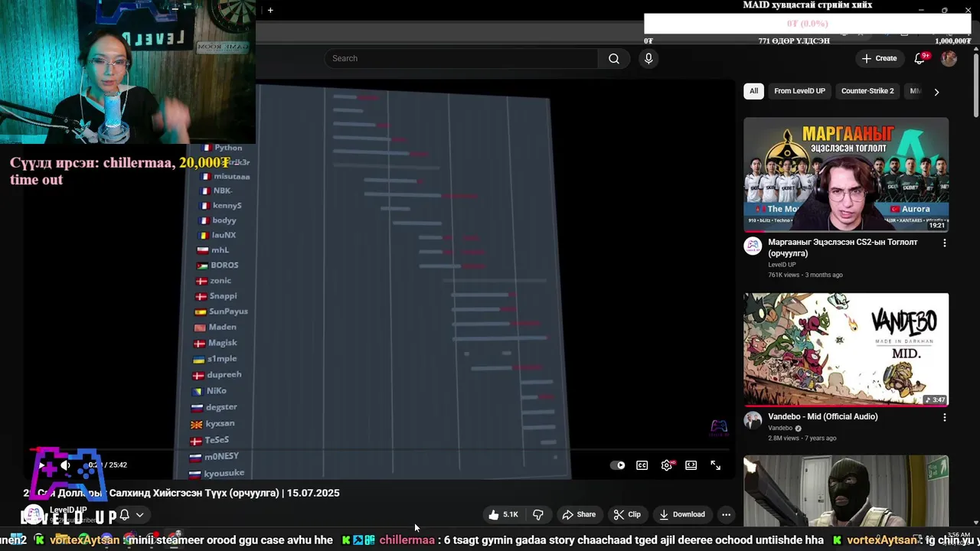Click the player mute speaker icon
The height and width of the screenshot is (551, 980).
pos(66,465)
